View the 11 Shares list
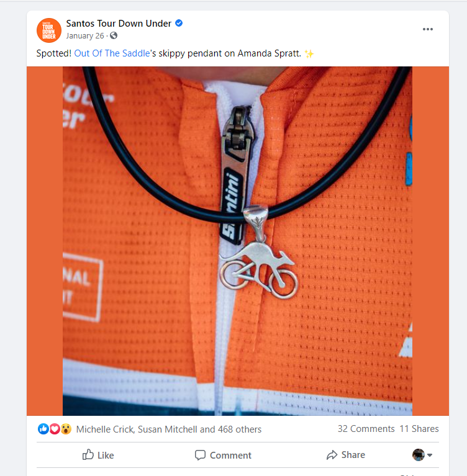467x476 pixels. [419, 429]
